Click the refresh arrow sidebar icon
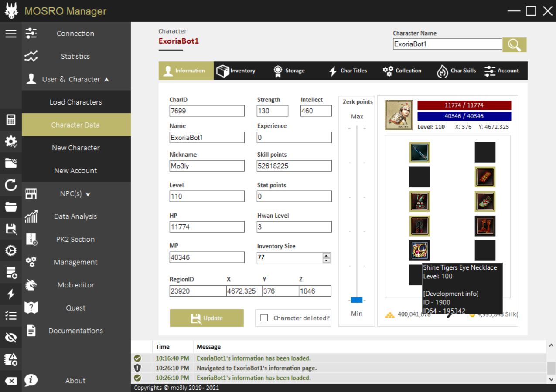 [11, 186]
